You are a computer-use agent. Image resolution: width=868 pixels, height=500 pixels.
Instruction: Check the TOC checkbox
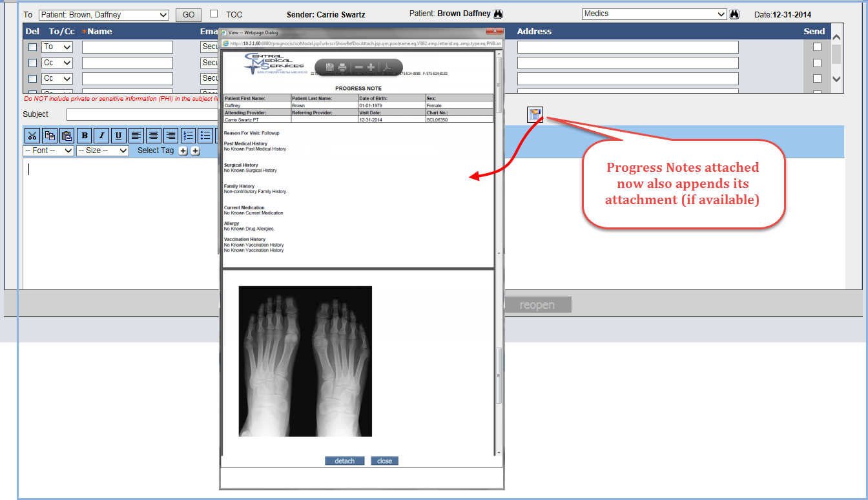click(214, 14)
